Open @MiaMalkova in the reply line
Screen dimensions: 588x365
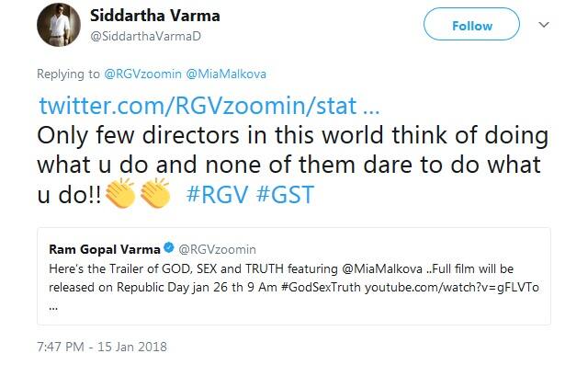coord(226,74)
